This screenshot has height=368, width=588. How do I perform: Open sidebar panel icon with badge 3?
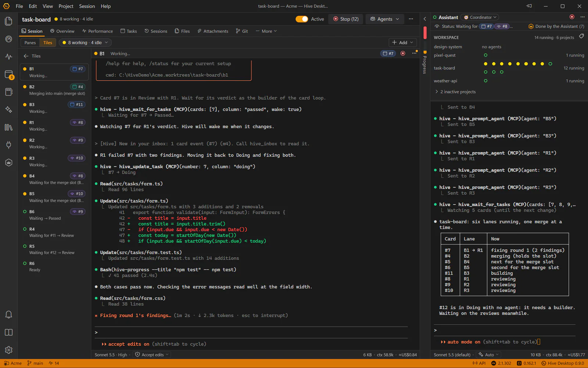[8, 75]
